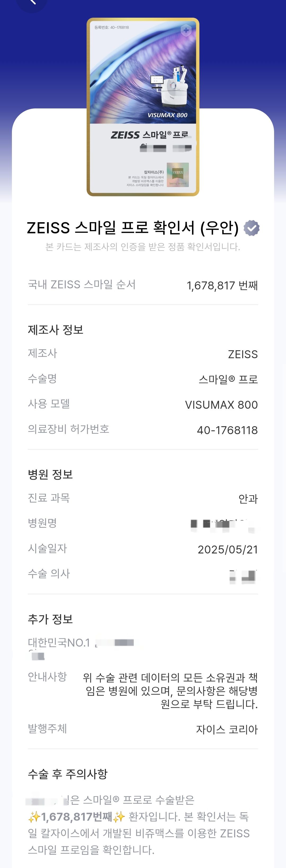Tap the back arrow button
This screenshot has width=286, height=868.
point(32,3)
